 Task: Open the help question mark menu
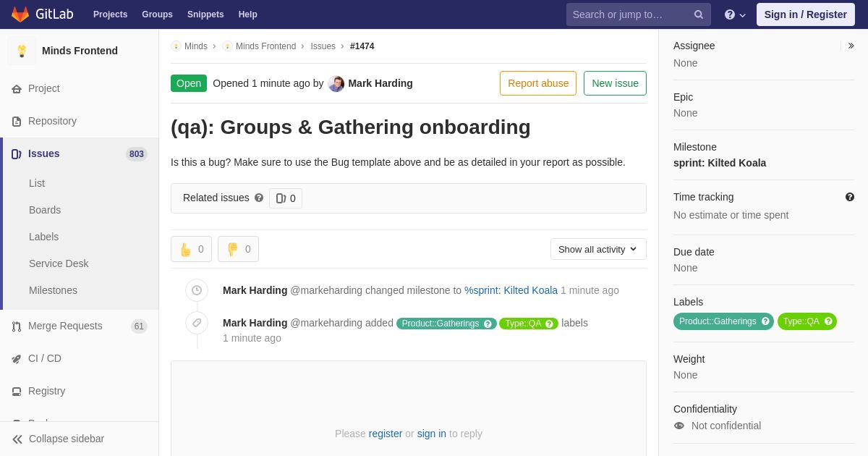[735, 14]
